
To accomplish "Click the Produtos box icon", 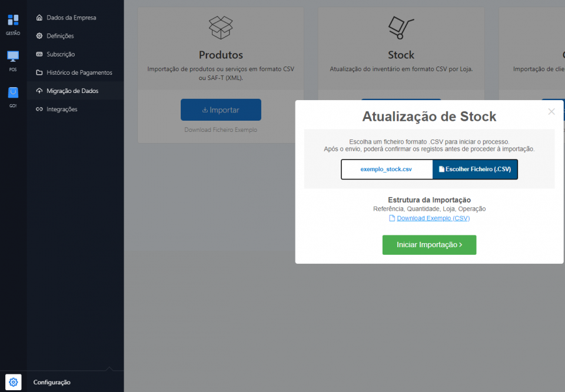I will click(221, 28).
